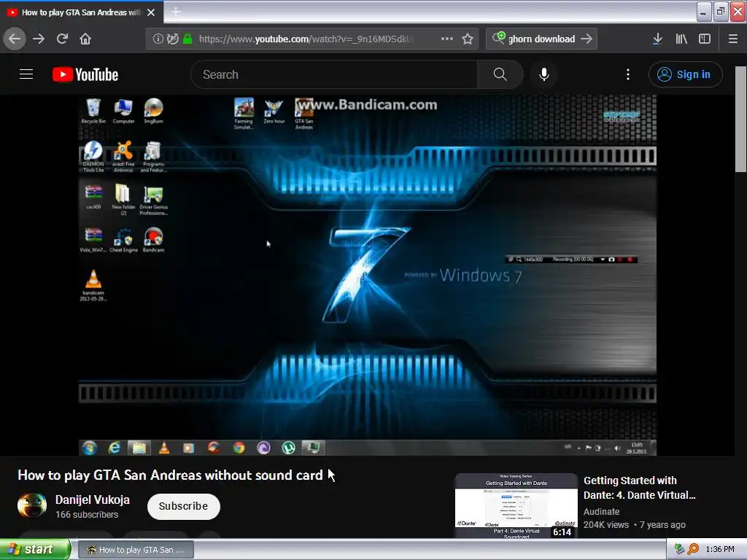Run YouTube search with magnifier button
The width and height of the screenshot is (747, 560).
pos(500,74)
